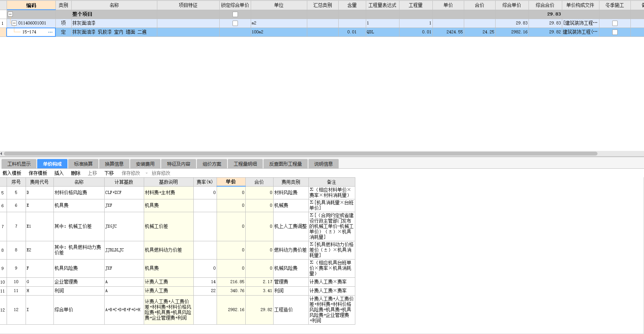Screen dimensions: 644x334
Task: Click the QDL quantity expression cell
Action: pyautogui.click(x=382, y=32)
